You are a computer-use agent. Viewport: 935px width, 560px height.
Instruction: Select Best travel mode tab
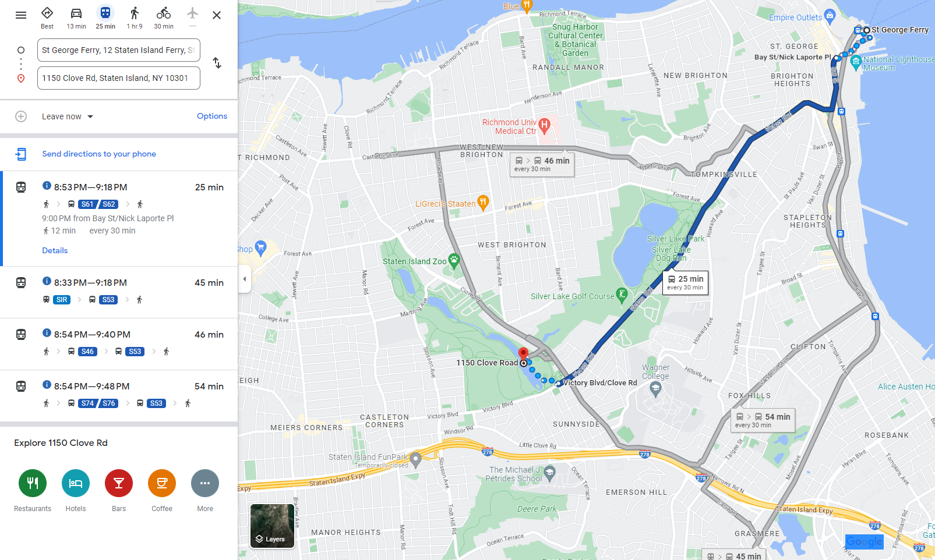click(47, 18)
